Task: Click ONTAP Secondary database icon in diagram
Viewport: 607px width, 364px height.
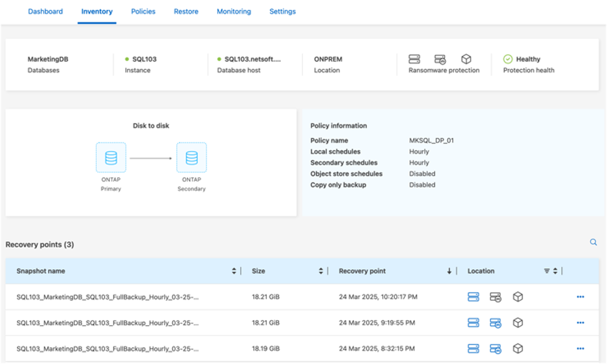Action: pyautogui.click(x=191, y=157)
